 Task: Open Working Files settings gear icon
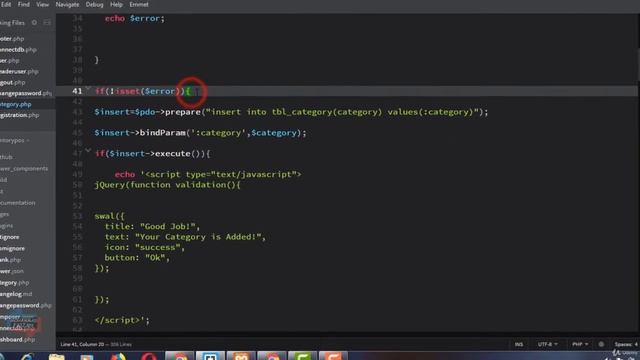click(34, 22)
